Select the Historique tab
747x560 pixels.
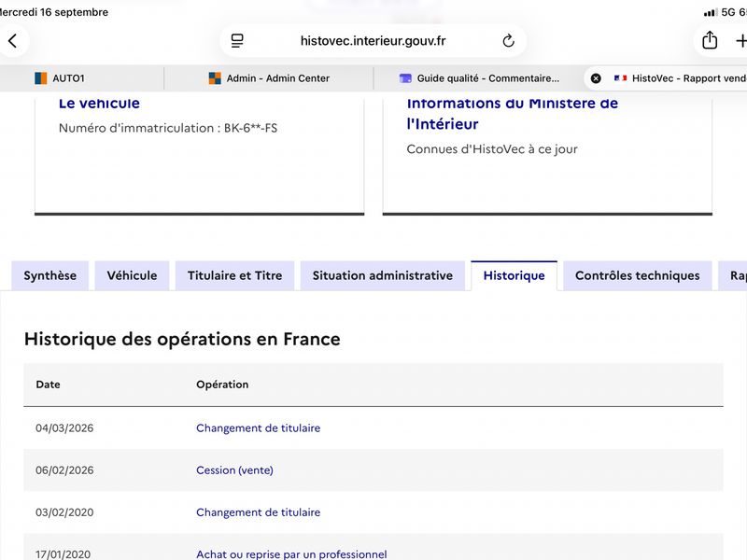[x=514, y=275]
